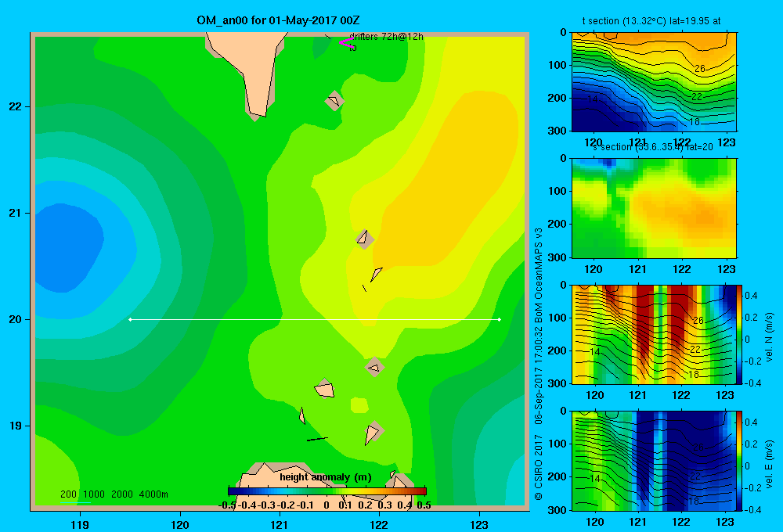Click the Taiwan landmass at the map's top
This screenshot has height=532, width=783.
pos(251,65)
